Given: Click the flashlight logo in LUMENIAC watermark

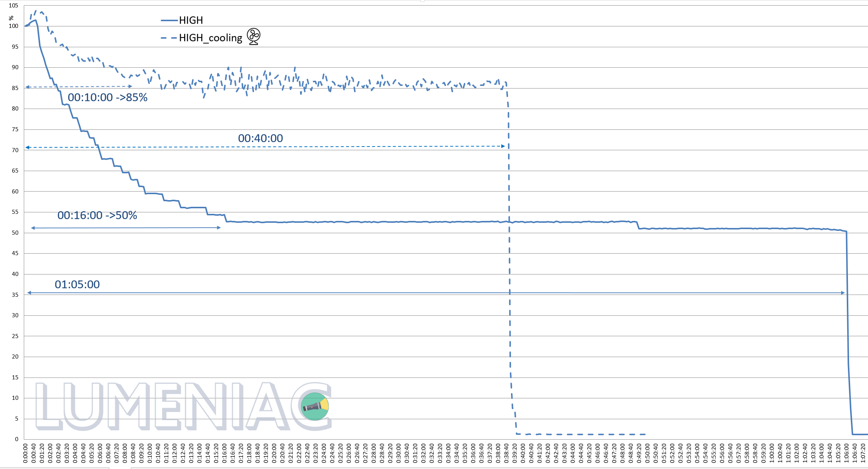Looking at the screenshot, I should [x=315, y=406].
